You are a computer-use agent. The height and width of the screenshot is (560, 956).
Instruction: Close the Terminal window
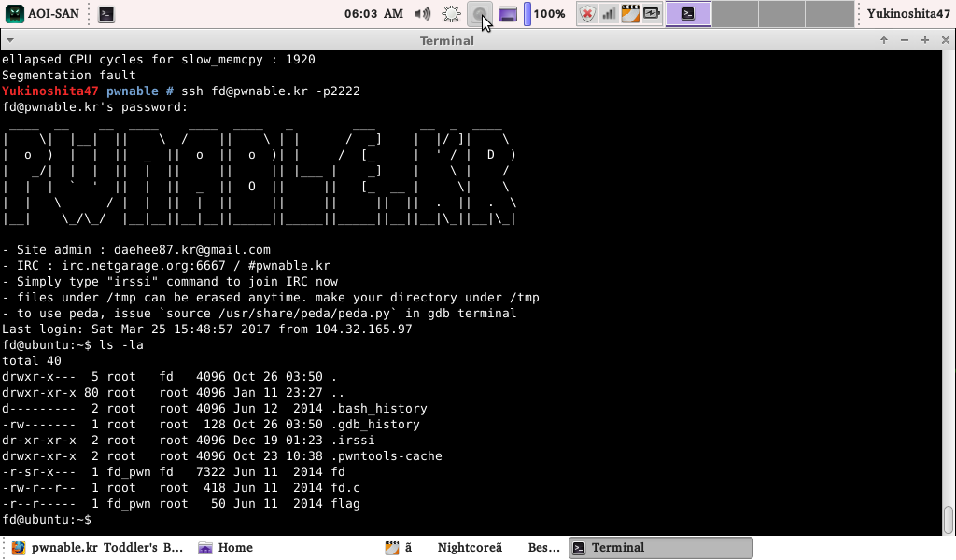946,40
